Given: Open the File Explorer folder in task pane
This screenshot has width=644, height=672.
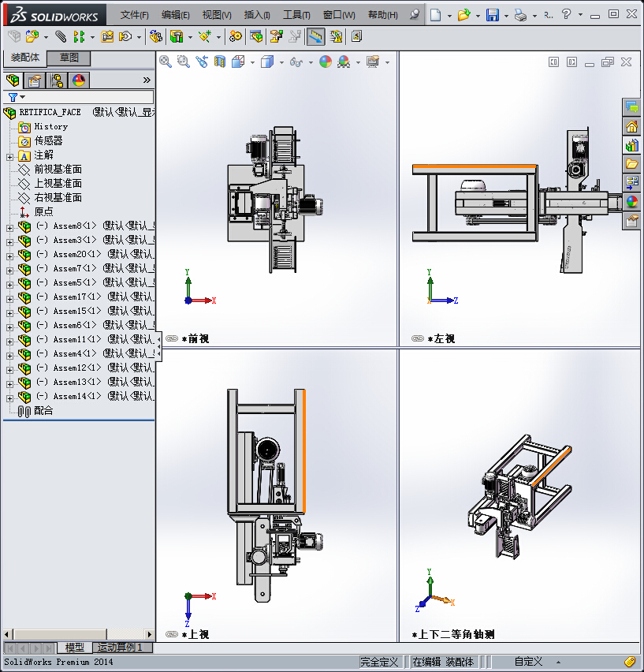Looking at the screenshot, I should 631,164.
